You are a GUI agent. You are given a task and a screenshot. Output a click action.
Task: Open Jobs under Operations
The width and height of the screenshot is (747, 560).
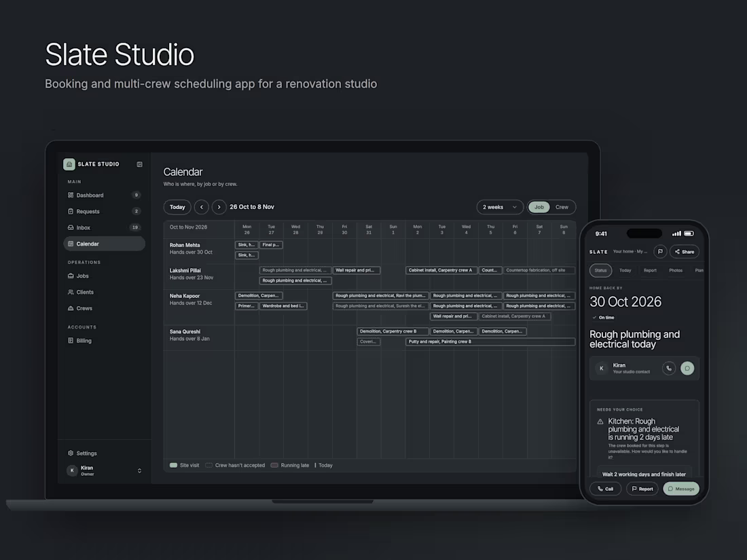coord(104,276)
